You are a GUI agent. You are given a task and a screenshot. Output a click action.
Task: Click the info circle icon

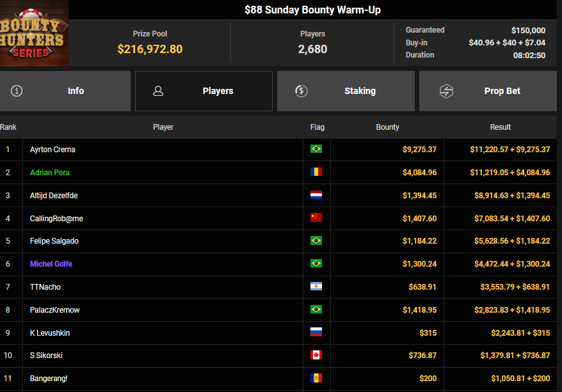click(17, 91)
